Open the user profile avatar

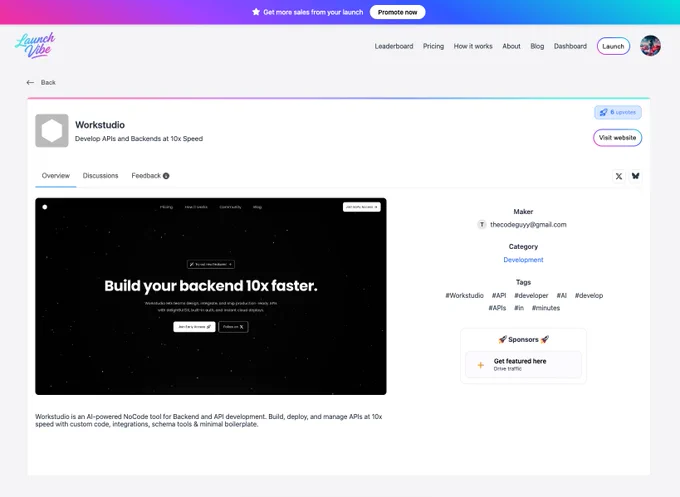(650, 46)
